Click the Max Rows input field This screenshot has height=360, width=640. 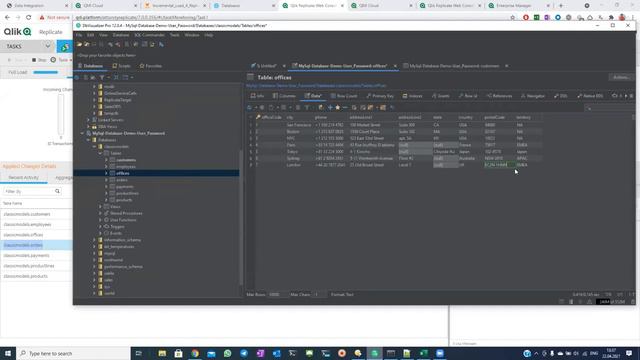click(x=278, y=294)
